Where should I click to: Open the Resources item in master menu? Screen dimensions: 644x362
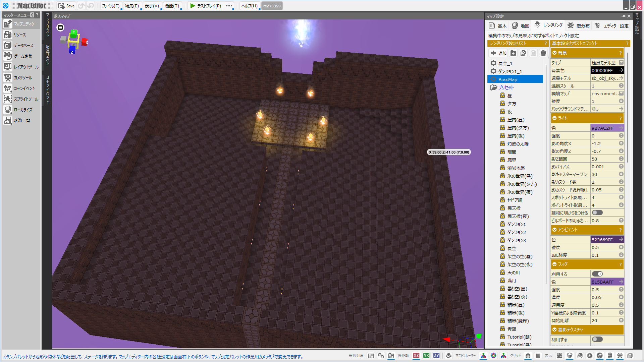(x=21, y=35)
